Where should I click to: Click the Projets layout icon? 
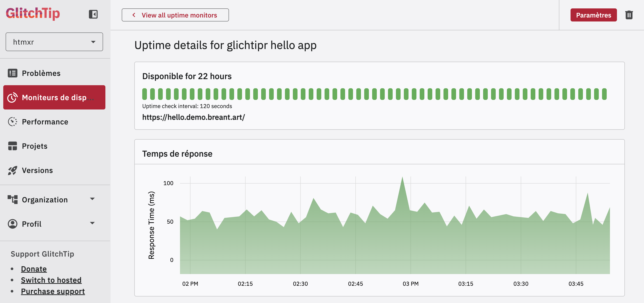pos(13,146)
